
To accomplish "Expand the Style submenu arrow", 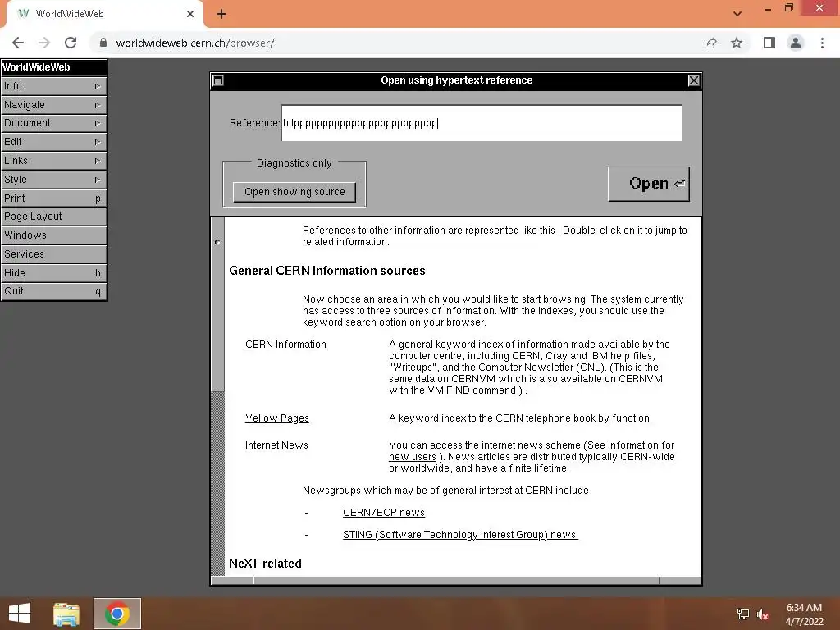I will (98, 180).
